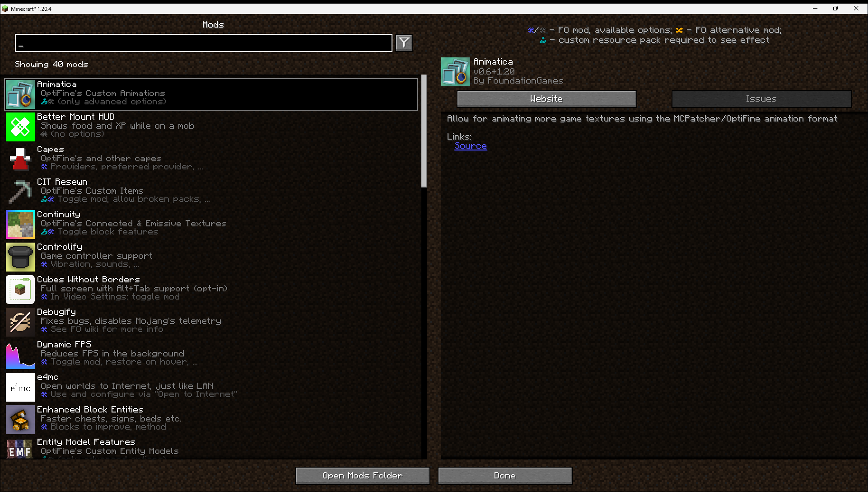Select the Enhanced Block Entities title text
Viewport: 868px width, 492px height.
point(90,410)
